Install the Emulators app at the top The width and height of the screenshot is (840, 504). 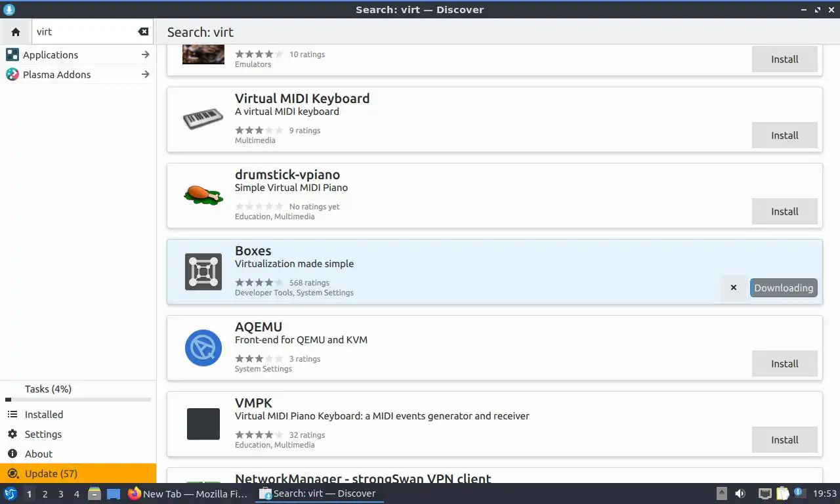(x=784, y=59)
